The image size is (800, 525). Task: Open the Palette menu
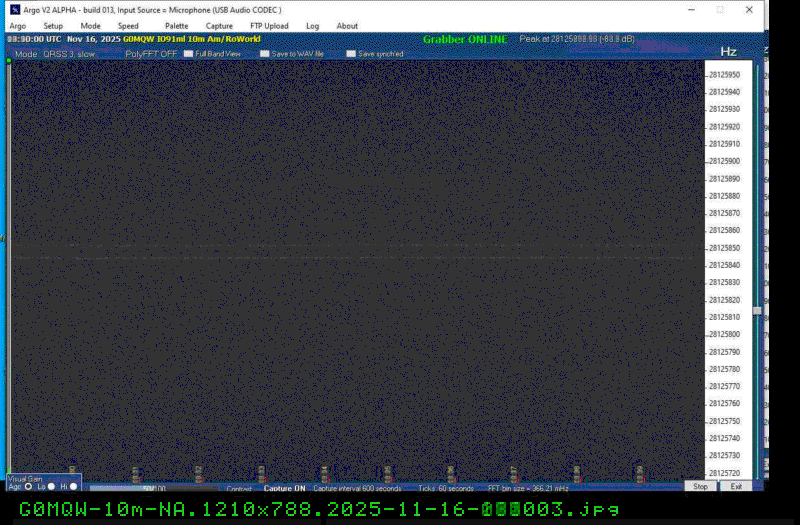(177, 26)
